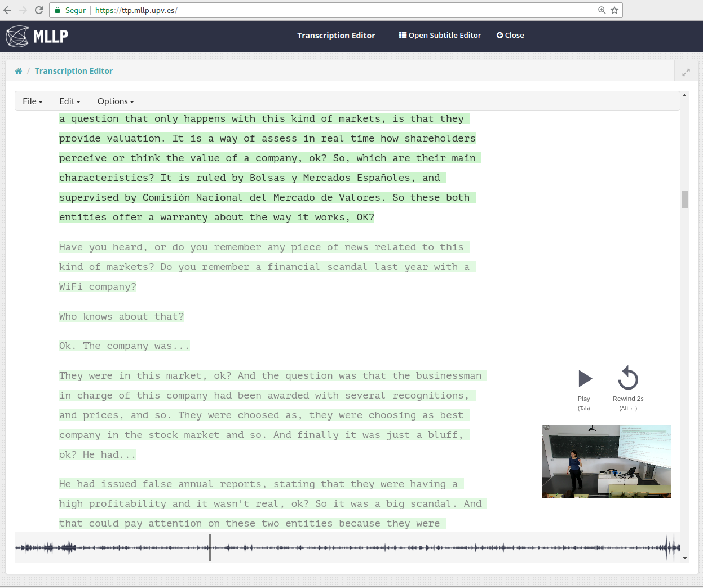Click the vertical scrollbar thumb
This screenshot has height=588, width=703.
[x=684, y=200]
